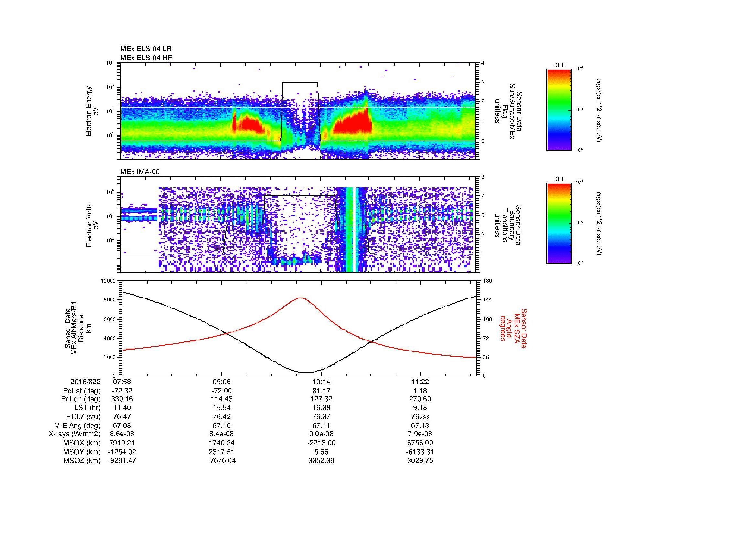756x534 pixels.
Task: Click F10.7 value '76.47'
Action: (122, 417)
